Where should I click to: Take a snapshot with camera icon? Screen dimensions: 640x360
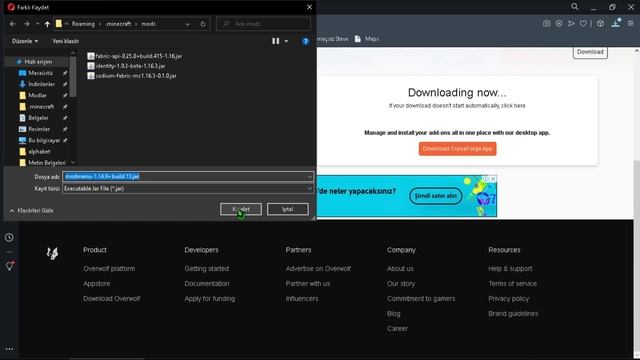tap(547, 24)
